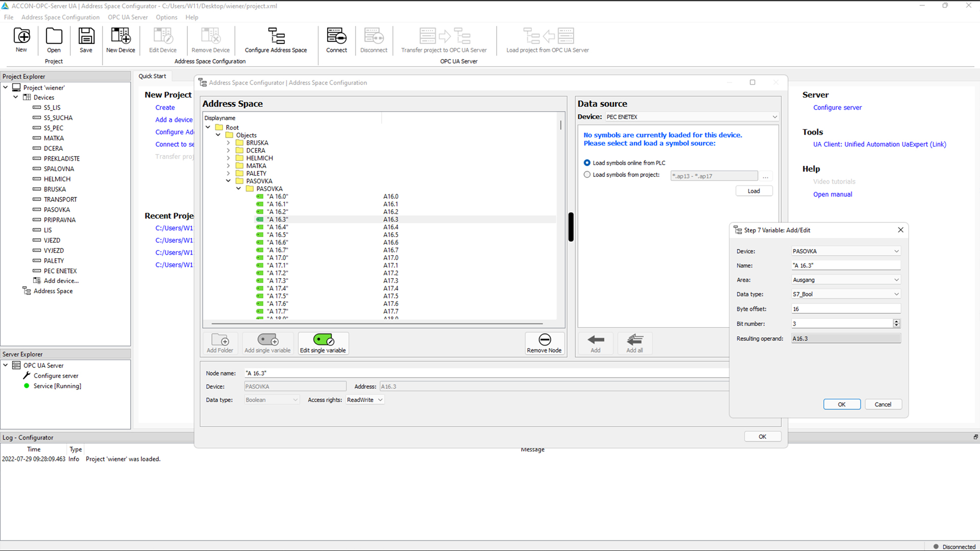Viewport: 980px width, 551px height.
Task: Click Service [Running] status item
Action: (57, 386)
